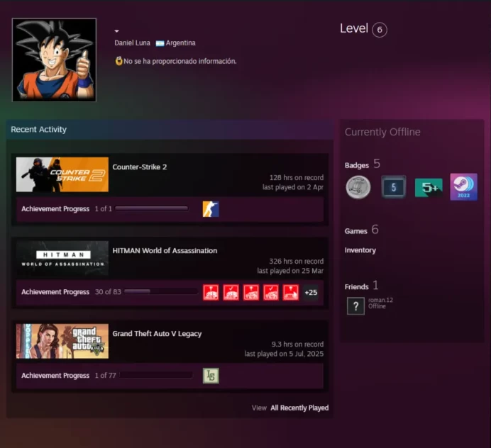This screenshot has height=448, width=491.
Task: Click Counter-Strike 2 achievement progress bar
Action: tap(152, 208)
